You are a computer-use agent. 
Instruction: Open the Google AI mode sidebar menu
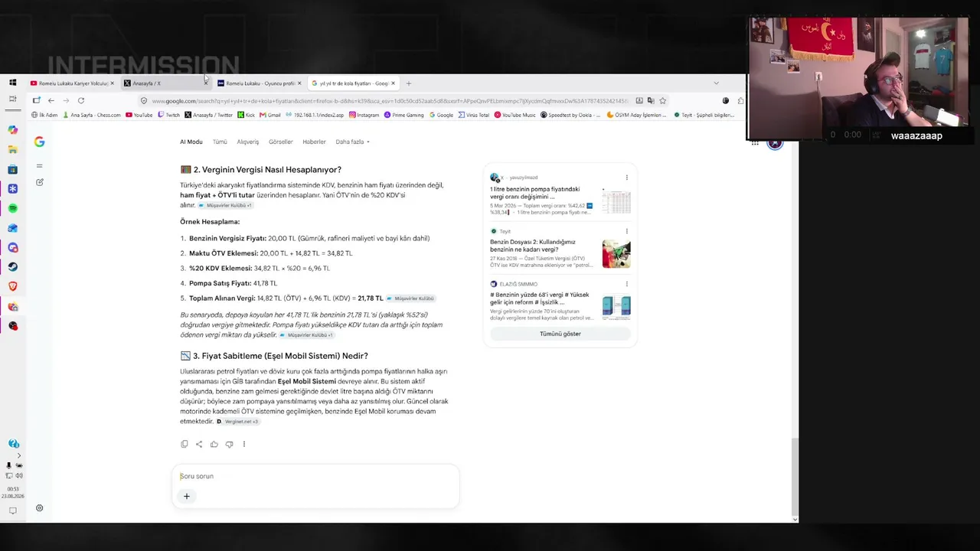tap(39, 165)
